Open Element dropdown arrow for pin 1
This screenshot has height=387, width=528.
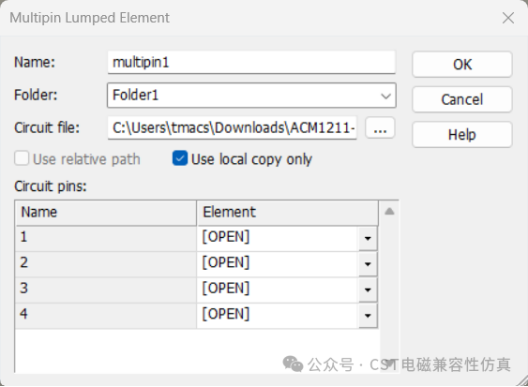click(x=368, y=238)
